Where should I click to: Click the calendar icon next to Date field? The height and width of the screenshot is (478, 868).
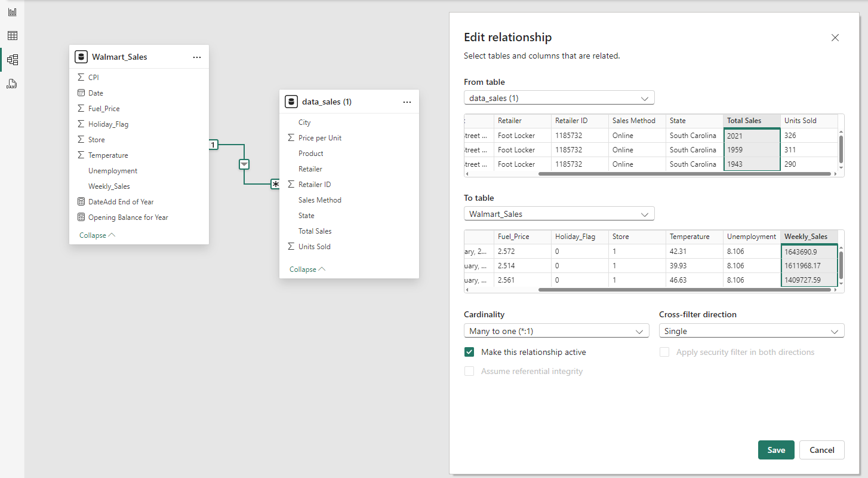coord(80,93)
